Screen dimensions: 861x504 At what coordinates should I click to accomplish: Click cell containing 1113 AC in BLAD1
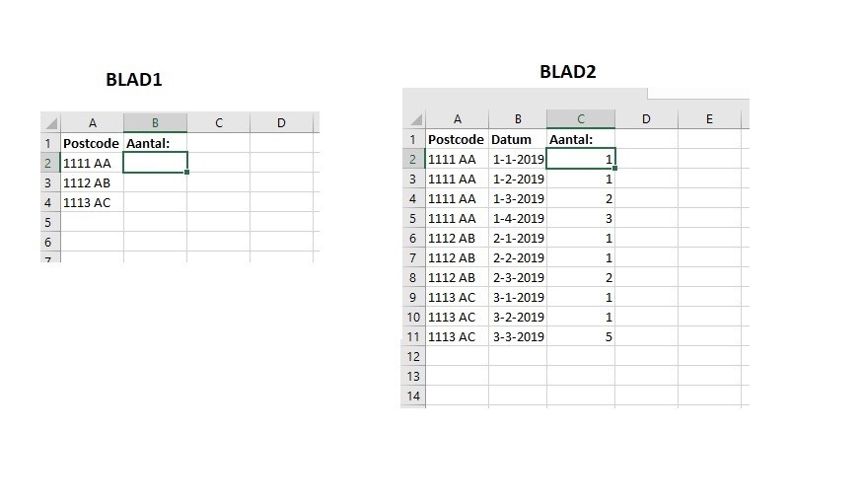(x=92, y=202)
